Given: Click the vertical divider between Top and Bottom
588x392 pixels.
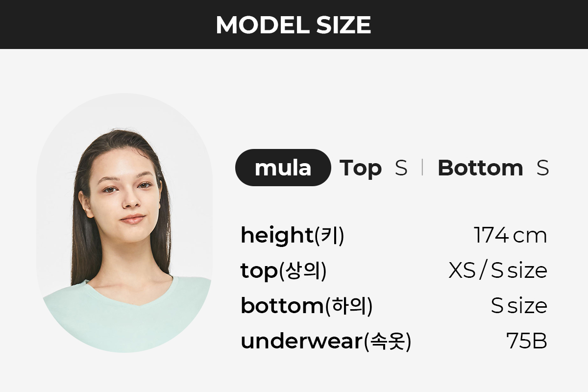Looking at the screenshot, I should point(422,168).
